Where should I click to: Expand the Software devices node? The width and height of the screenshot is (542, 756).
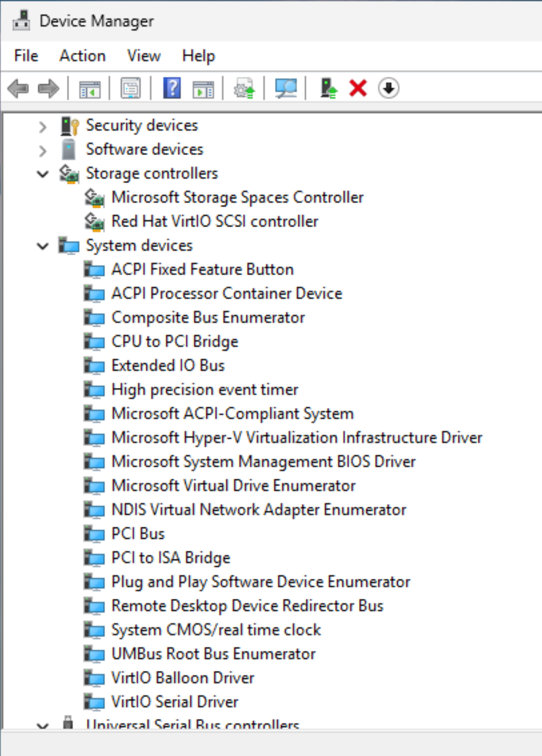(x=43, y=150)
